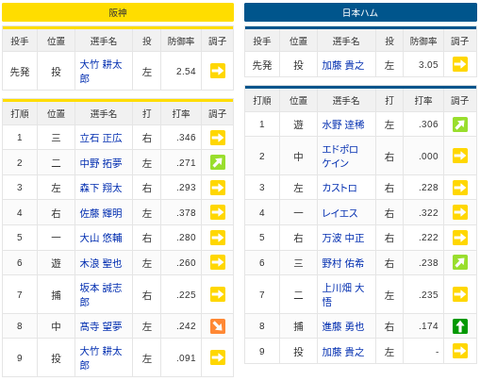Click condition arrow icon for エドポロ ケイン
Viewport: 480px width, 381px height.
[460, 156]
